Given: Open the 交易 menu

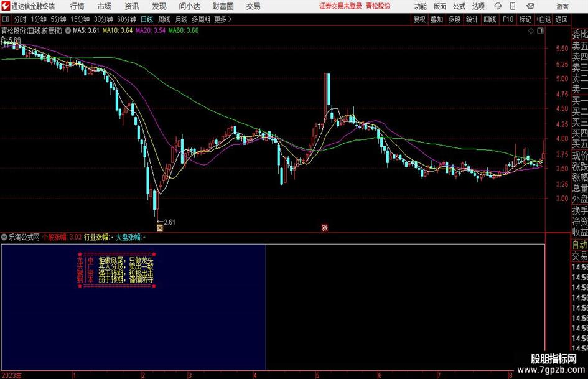Looking at the screenshot, I should pyautogui.click(x=253, y=6).
